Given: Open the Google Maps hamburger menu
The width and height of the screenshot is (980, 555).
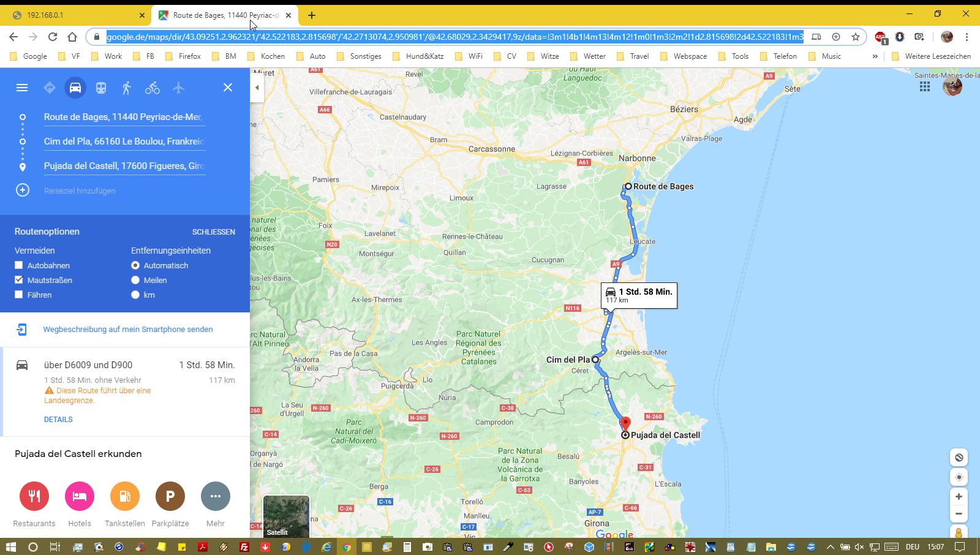Looking at the screenshot, I should coord(22,88).
